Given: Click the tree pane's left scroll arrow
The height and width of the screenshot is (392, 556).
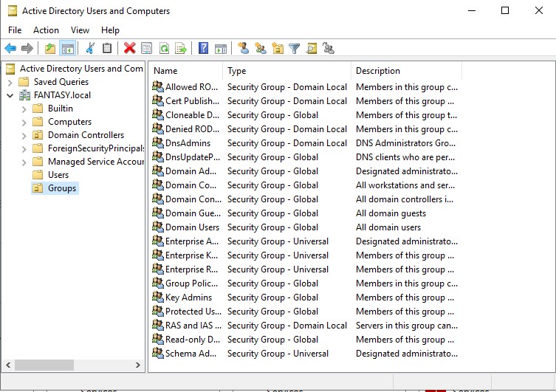Looking at the screenshot, I should 8,365.
